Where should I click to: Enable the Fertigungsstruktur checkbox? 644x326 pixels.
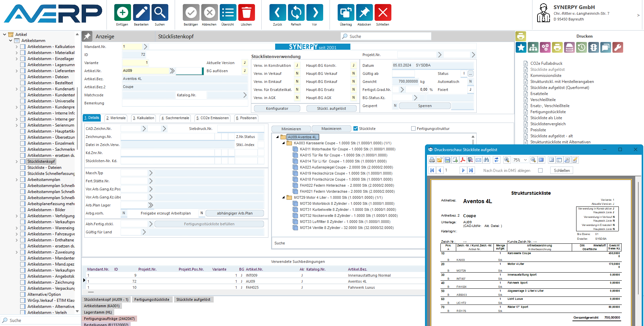coord(413,129)
